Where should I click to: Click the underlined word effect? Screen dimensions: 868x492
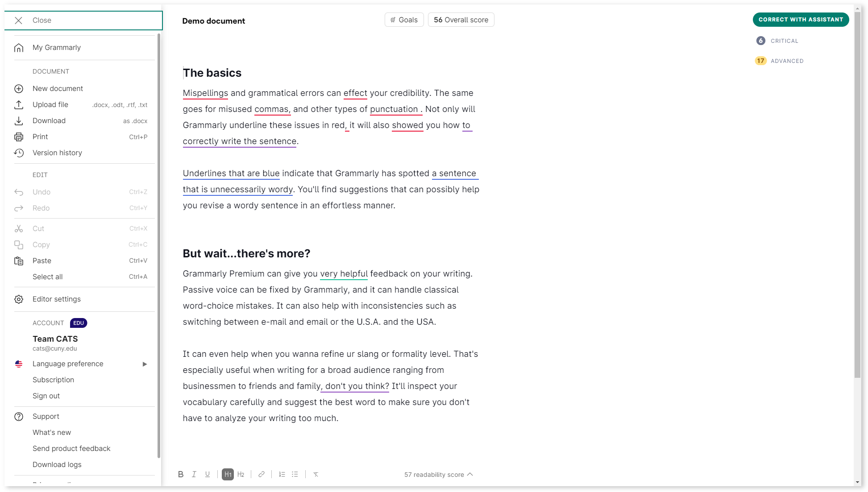(x=355, y=93)
